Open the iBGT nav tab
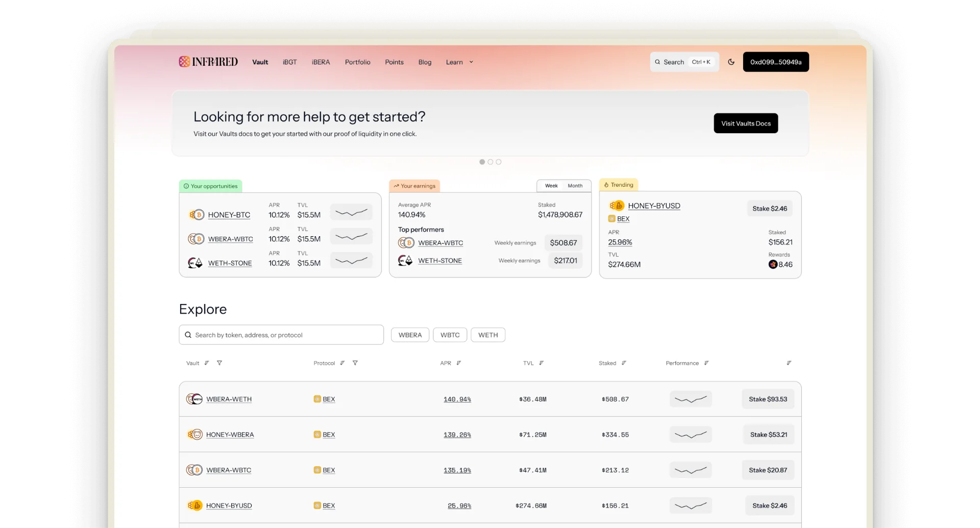The image size is (980, 528). coord(289,62)
